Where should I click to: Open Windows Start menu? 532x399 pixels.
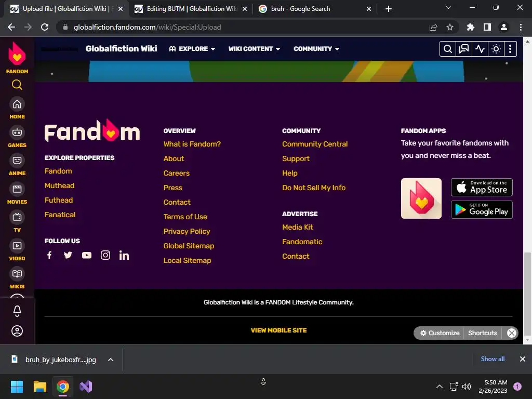pos(17,387)
